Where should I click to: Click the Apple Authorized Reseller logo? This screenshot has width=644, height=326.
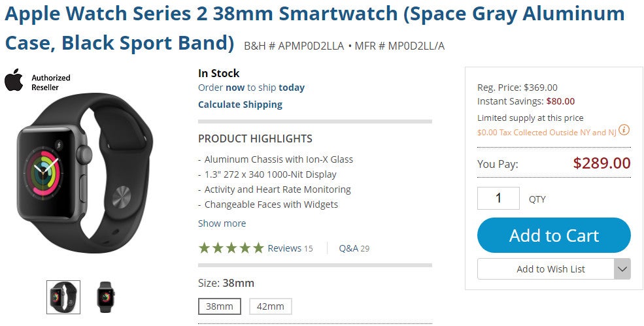pyautogui.click(x=37, y=82)
